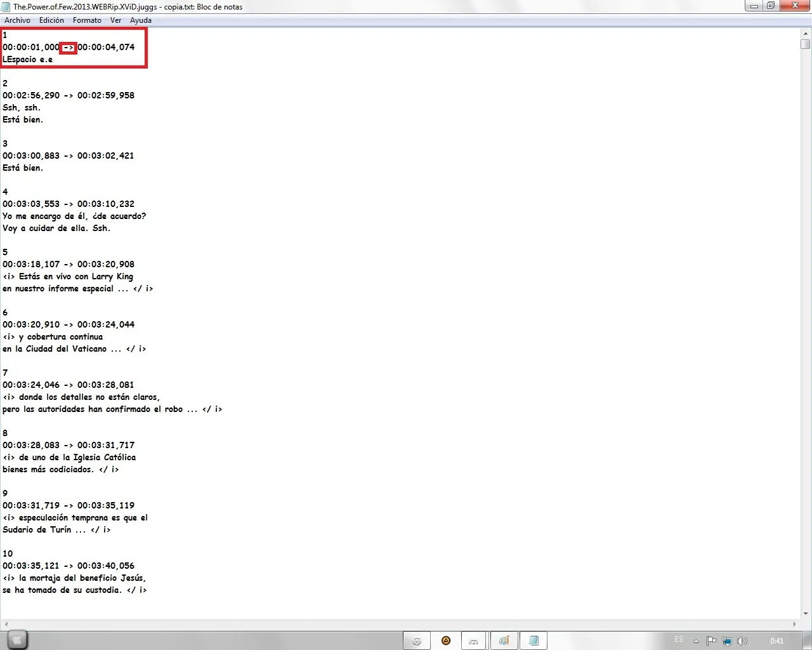
Task: Click 'especulación temprana es que el' line
Action: (75, 518)
